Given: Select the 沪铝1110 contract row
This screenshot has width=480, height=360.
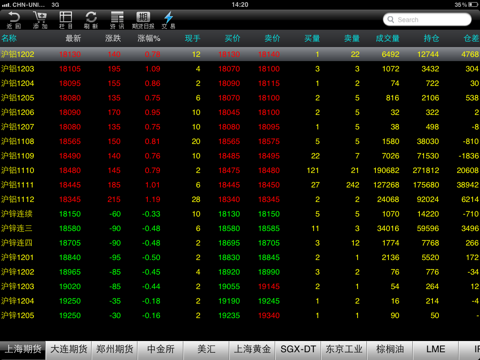Looking at the screenshot, I should click(x=240, y=170).
